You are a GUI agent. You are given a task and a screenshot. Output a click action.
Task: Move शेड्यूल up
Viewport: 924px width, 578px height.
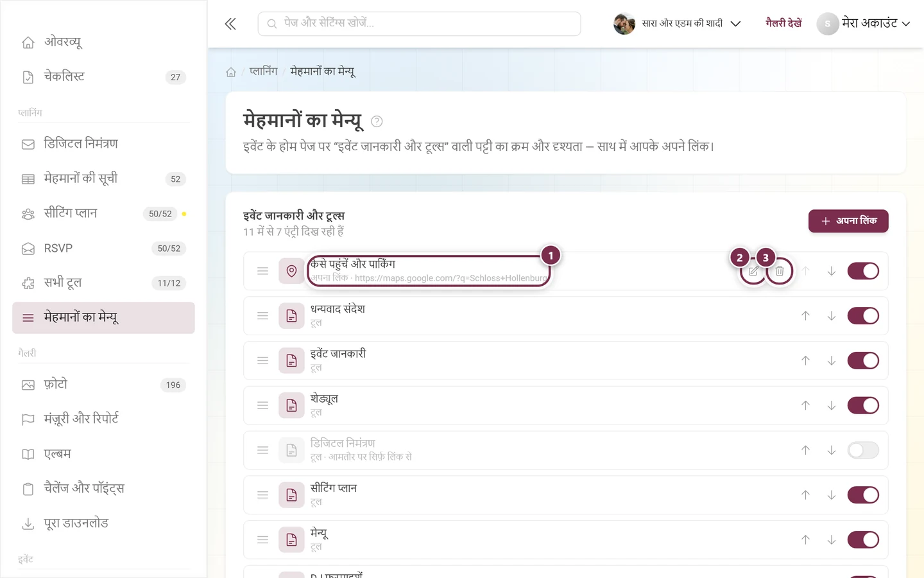(x=805, y=405)
